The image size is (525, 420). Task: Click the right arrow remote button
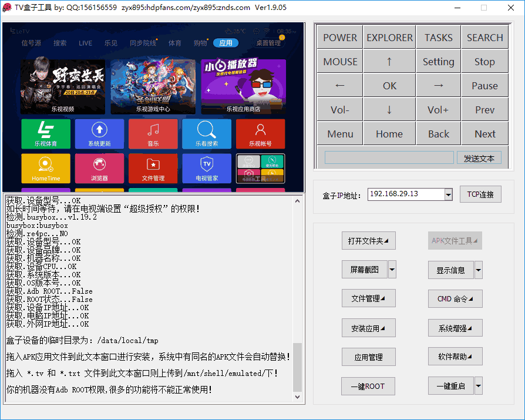tap(439, 85)
